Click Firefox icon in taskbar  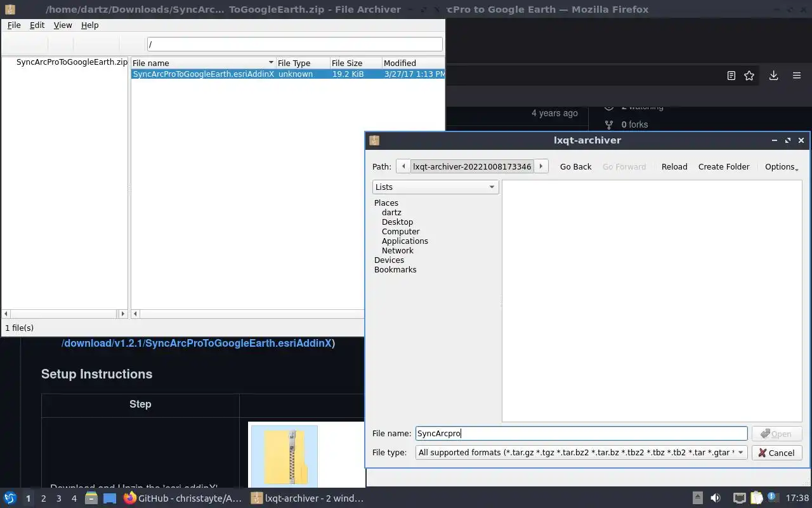tap(129, 498)
